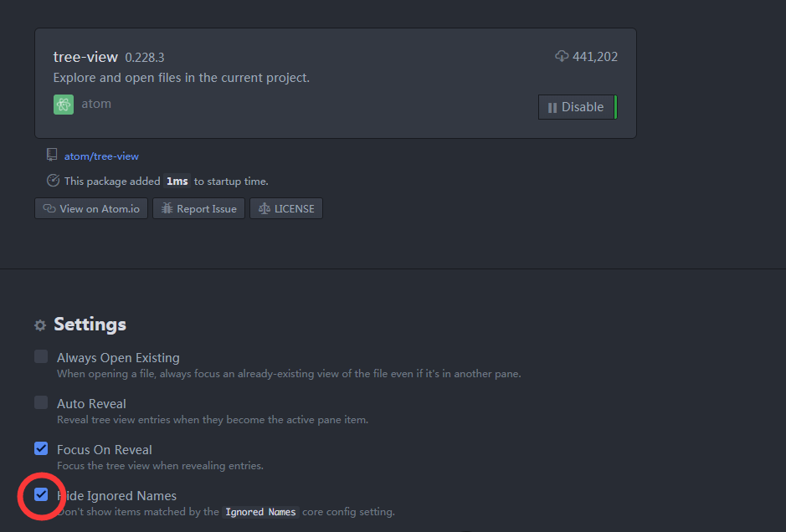The image size is (786, 532).
Task: Click the bug icon on Report Issue
Action: 167,209
